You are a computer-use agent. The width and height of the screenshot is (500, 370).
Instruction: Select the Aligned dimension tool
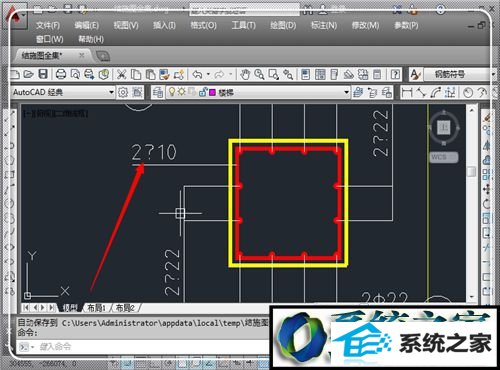421,92
